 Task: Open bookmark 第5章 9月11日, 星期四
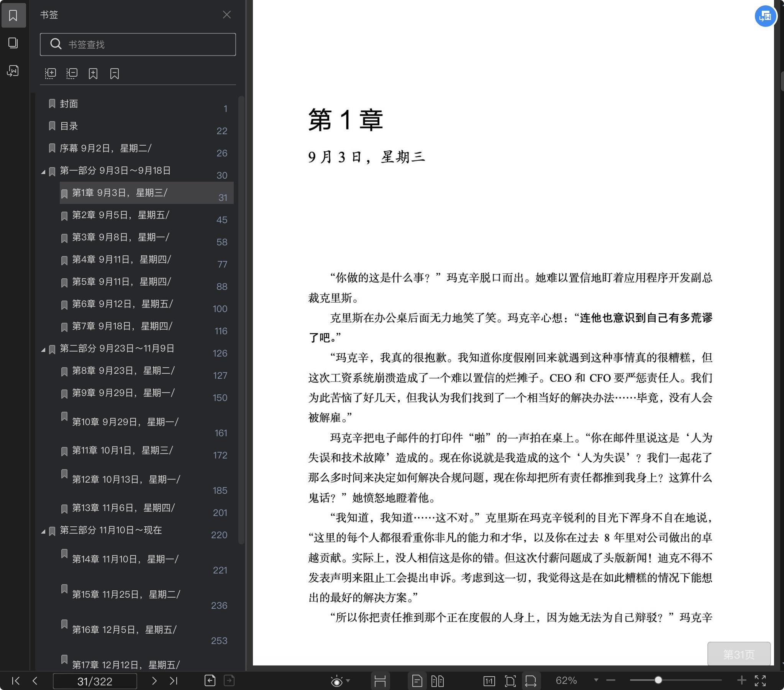(x=121, y=282)
